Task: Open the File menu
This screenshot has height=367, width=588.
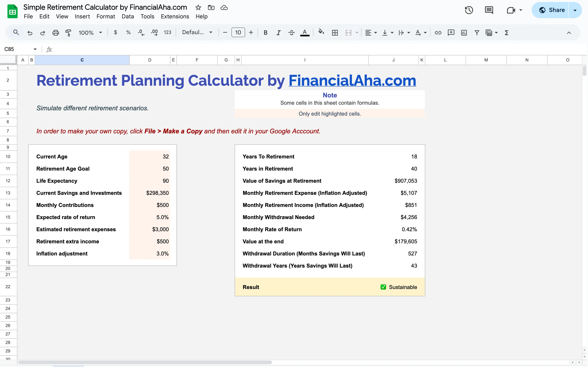Action: pyautogui.click(x=28, y=16)
